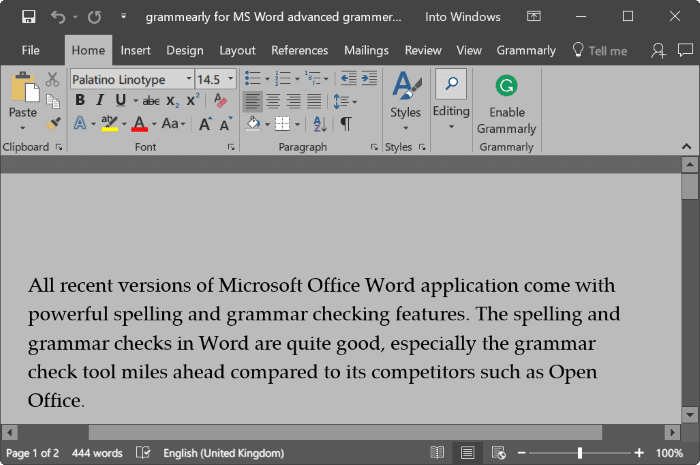Save document with the floppy disk icon
700x465 pixels.
click(x=29, y=17)
